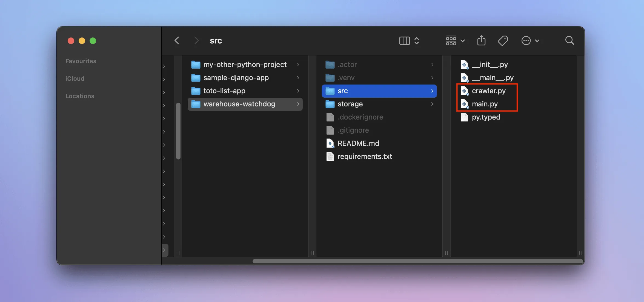The image size is (644, 302).
Task: Open the crawler.py file
Action: [x=489, y=91]
